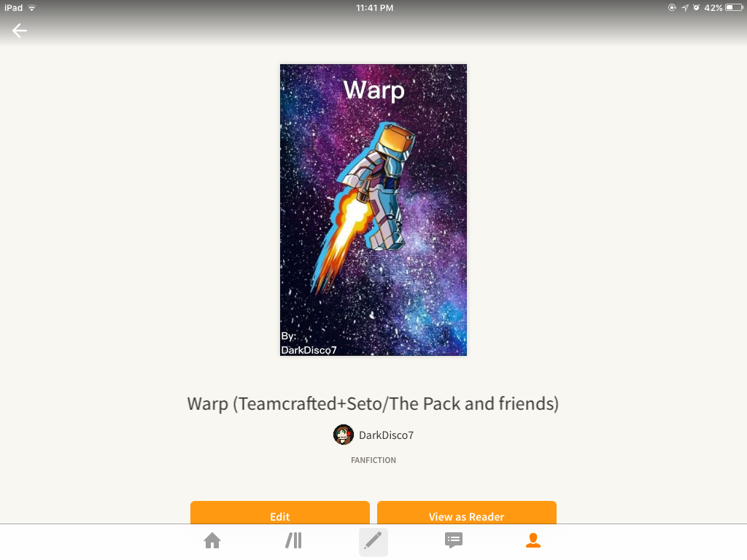Go back using the top-left arrow

click(x=20, y=31)
